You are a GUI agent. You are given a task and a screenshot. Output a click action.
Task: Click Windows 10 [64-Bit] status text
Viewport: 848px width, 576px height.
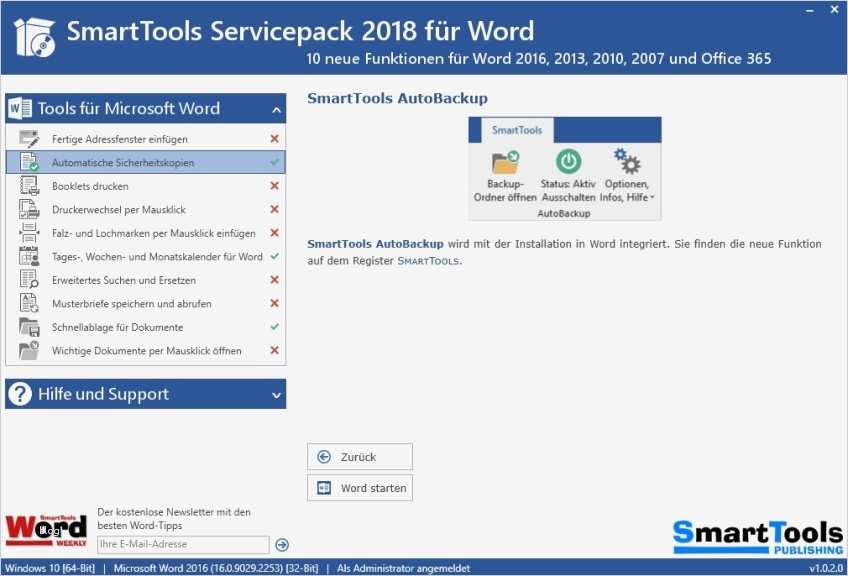pyautogui.click(x=50, y=568)
